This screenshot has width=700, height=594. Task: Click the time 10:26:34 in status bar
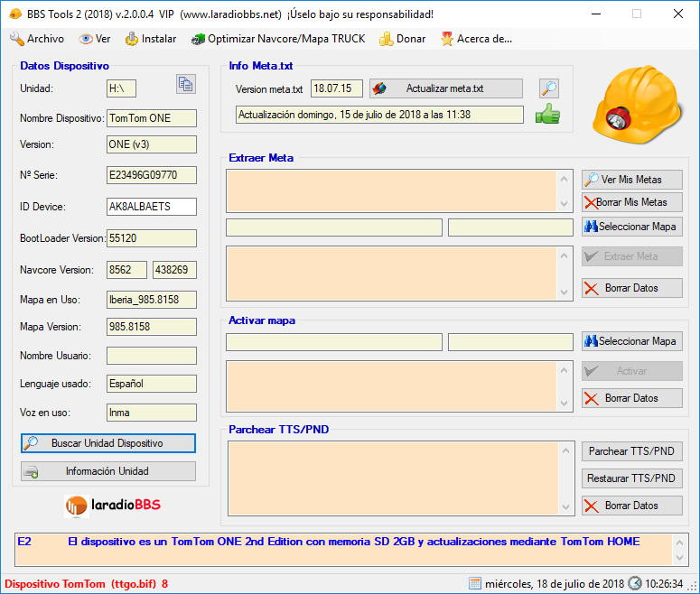point(664,584)
